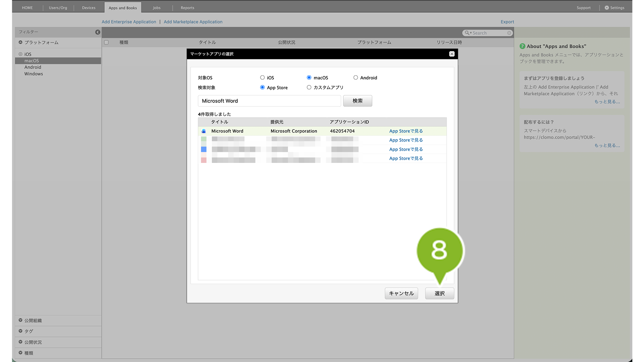
Task: Click the 種類 column header in main table
Action: pos(124,42)
